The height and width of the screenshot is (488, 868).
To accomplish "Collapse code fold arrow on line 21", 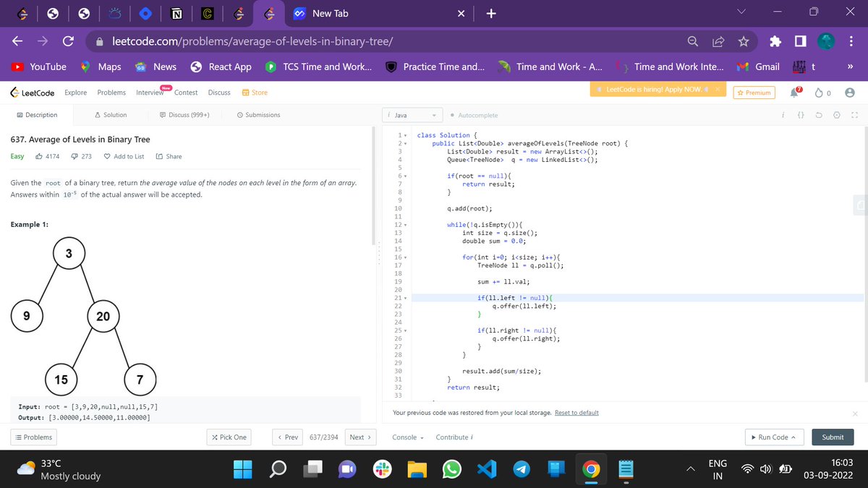I will click(405, 298).
